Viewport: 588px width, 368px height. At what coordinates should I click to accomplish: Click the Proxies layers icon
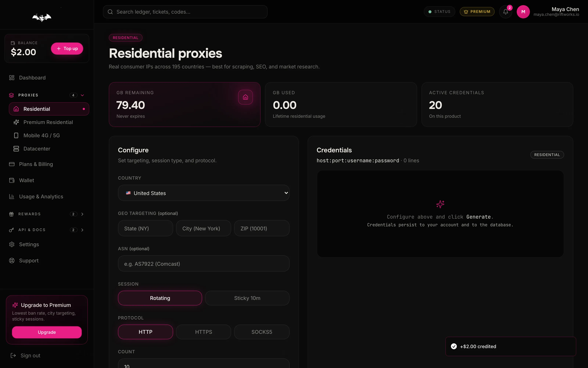click(11, 95)
